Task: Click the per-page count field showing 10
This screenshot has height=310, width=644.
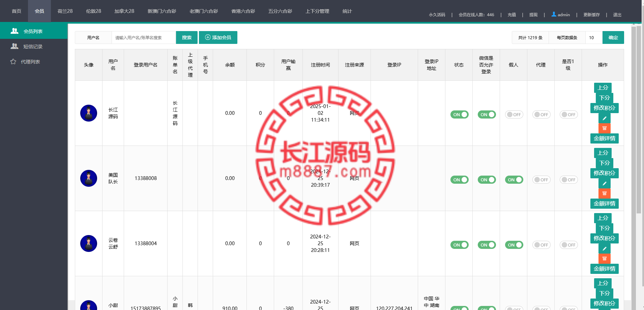Action: [594, 37]
